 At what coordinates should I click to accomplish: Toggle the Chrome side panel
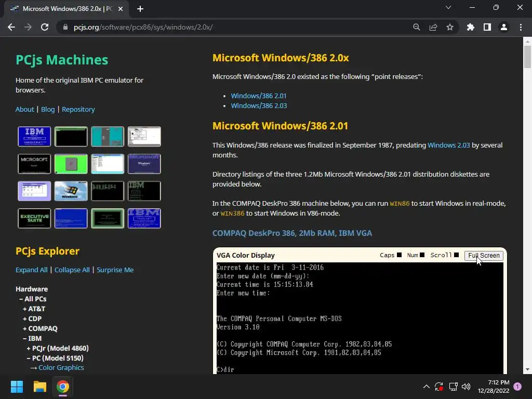tap(487, 27)
